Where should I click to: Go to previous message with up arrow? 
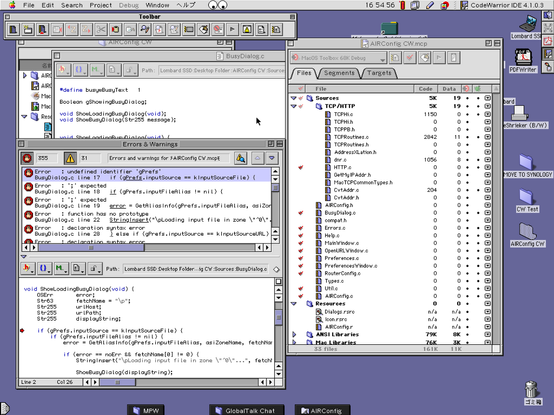(258, 158)
